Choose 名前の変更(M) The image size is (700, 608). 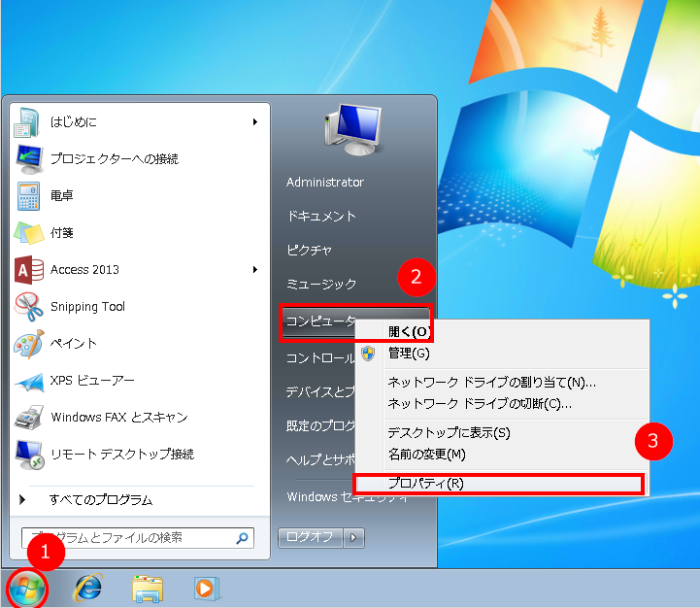point(502,455)
